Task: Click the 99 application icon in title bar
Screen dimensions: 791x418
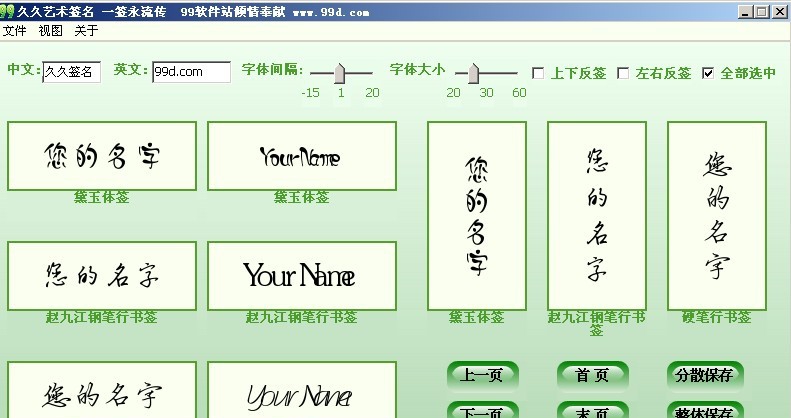Action: (x=7, y=11)
